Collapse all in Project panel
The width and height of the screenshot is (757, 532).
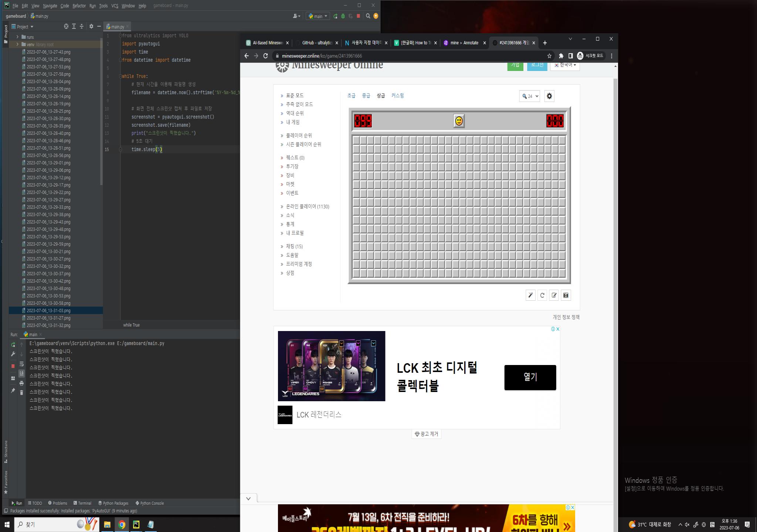point(82,26)
